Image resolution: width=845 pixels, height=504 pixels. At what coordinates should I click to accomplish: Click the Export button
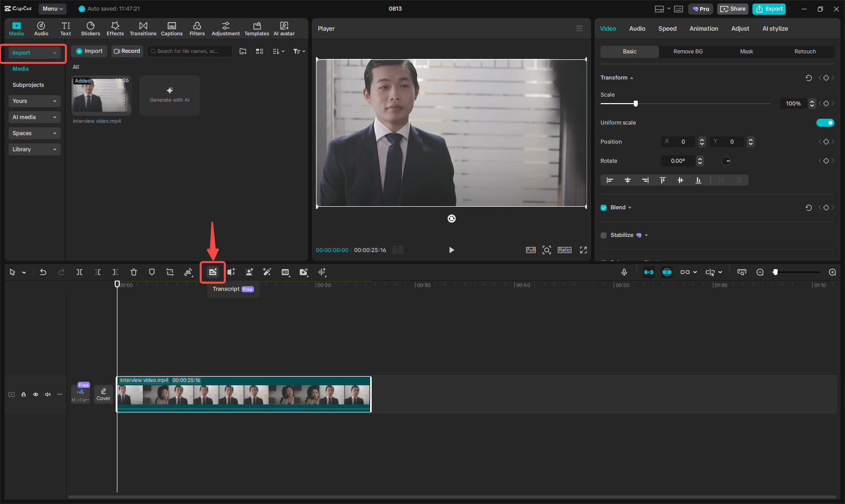[x=769, y=9]
